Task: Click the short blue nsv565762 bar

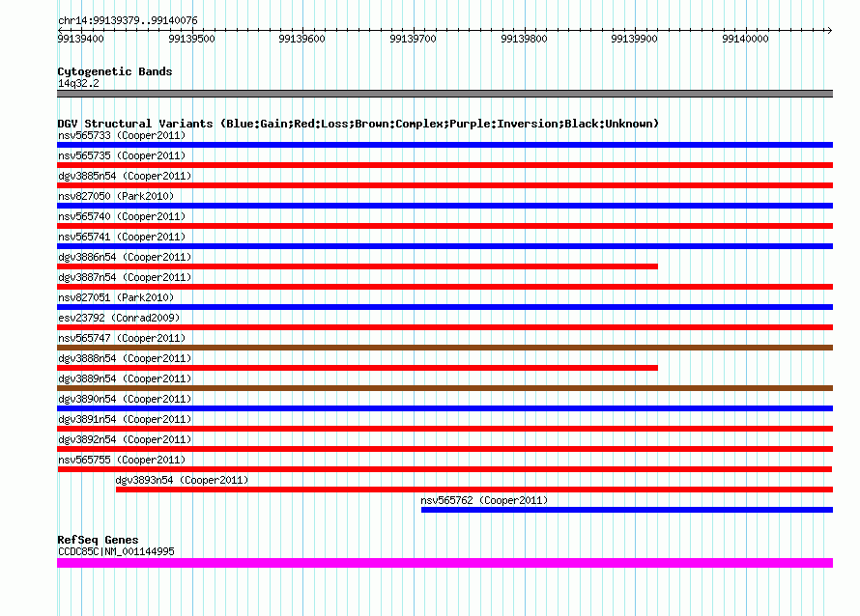Action: click(x=627, y=510)
